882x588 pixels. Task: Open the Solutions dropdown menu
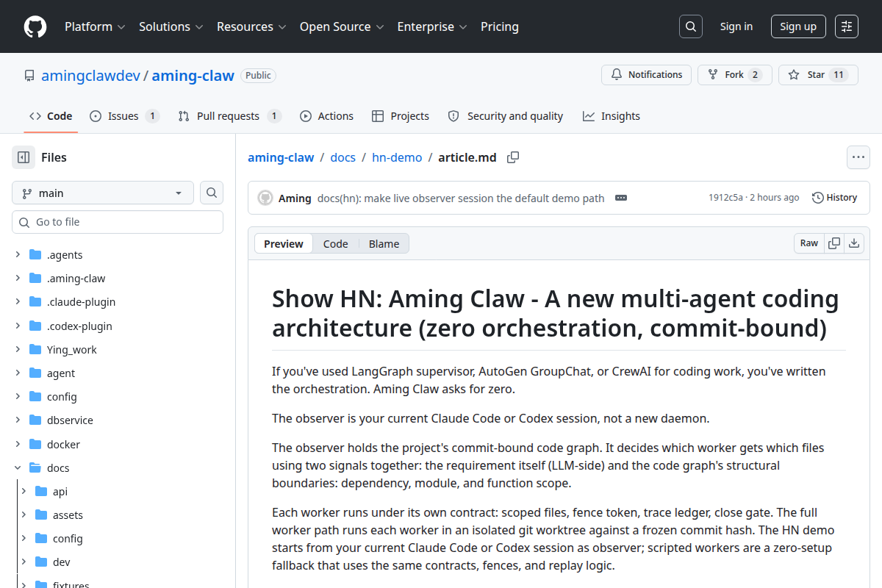(x=171, y=26)
